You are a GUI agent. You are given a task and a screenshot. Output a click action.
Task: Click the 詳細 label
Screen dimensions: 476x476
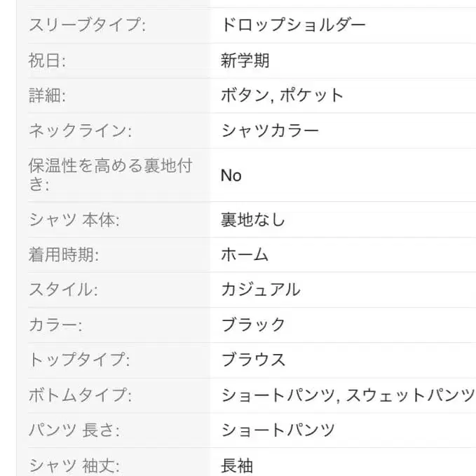(x=46, y=96)
